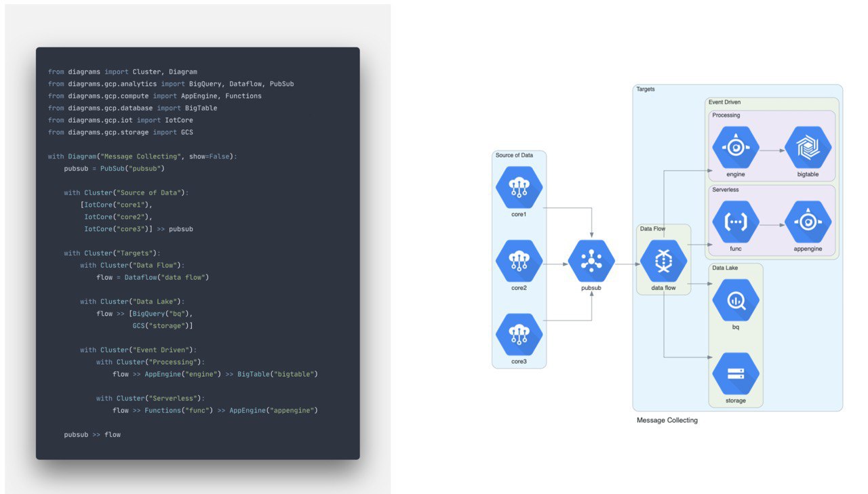Click the bq BigQuery icon

(736, 300)
